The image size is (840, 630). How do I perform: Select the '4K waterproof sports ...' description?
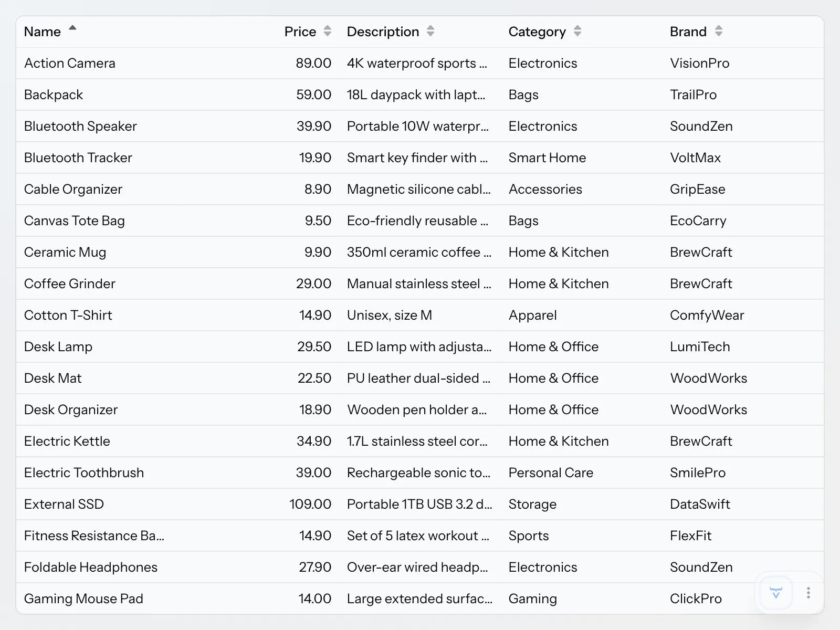(x=417, y=63)
